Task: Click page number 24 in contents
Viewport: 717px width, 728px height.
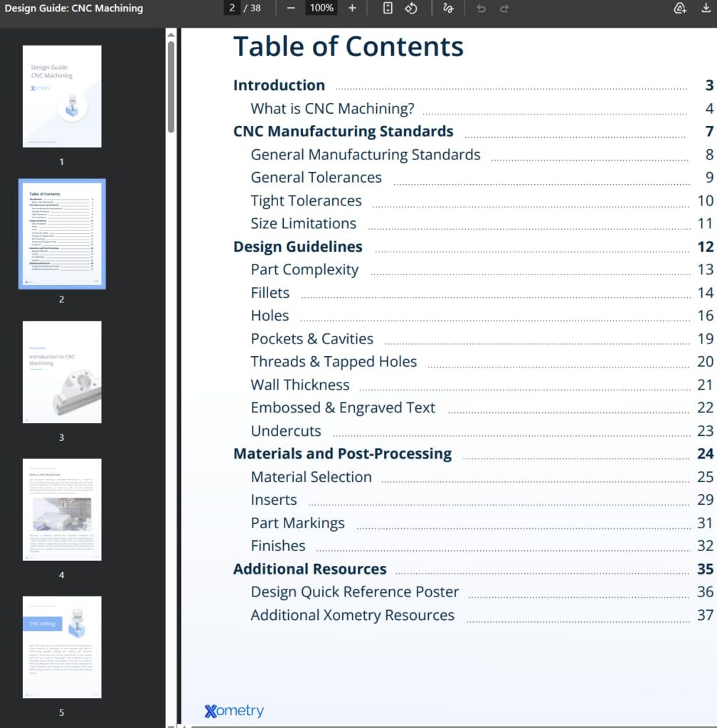Action: tap(706, 454)
